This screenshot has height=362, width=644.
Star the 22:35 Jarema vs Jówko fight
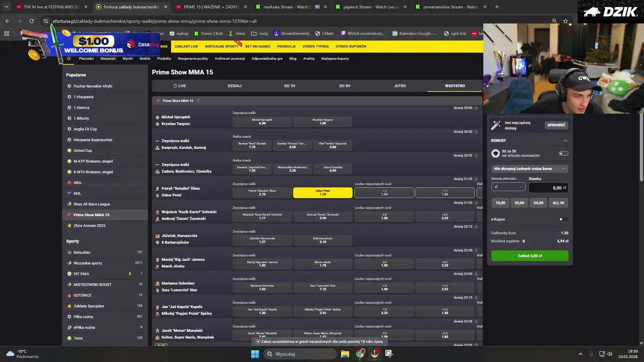pos(476,250)
